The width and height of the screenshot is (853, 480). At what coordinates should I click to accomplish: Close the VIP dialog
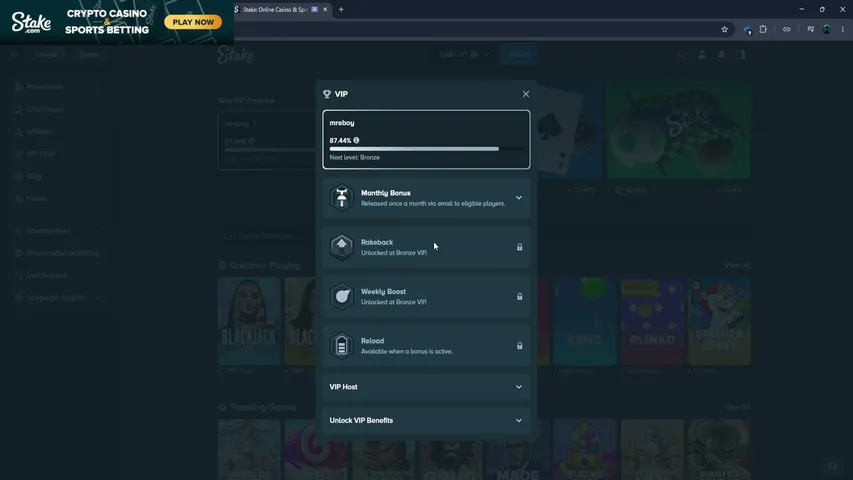[526, 94]
